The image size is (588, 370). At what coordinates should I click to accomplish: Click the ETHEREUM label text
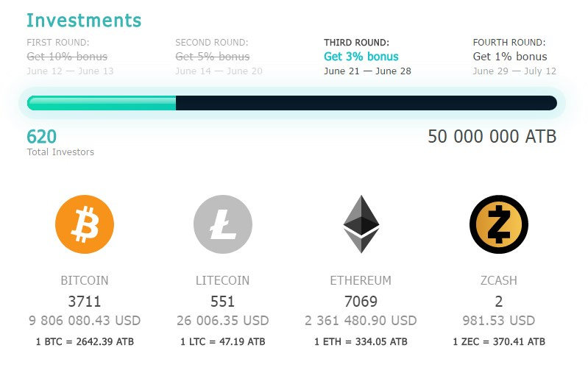361,280
